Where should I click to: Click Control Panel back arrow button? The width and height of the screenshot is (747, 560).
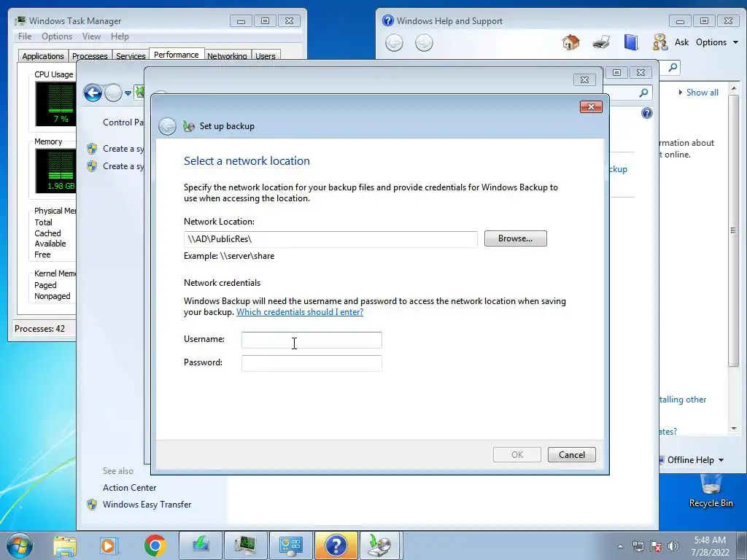tap(93, 93)
